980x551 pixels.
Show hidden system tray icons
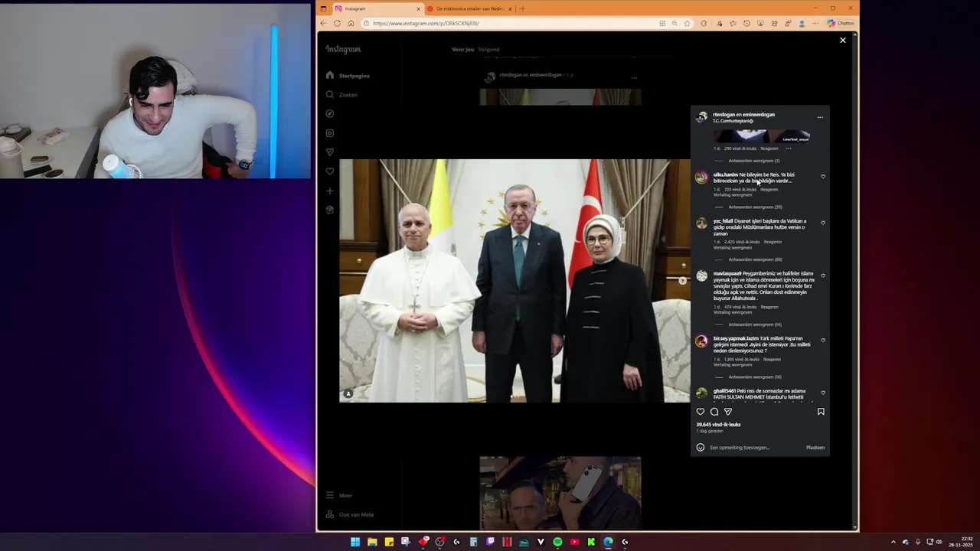click(893, 542)
